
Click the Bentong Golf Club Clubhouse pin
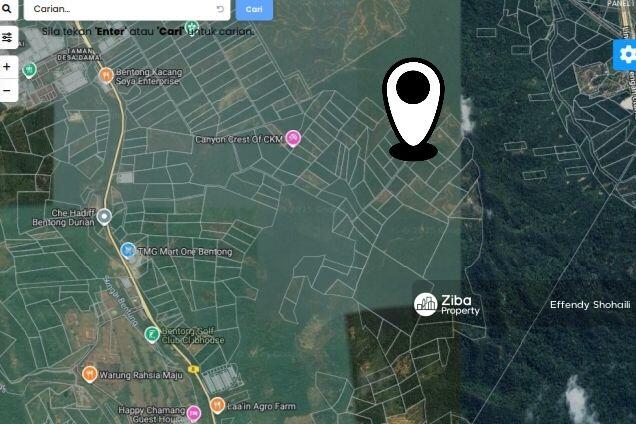pyautogui.click(x=152, y=335)
